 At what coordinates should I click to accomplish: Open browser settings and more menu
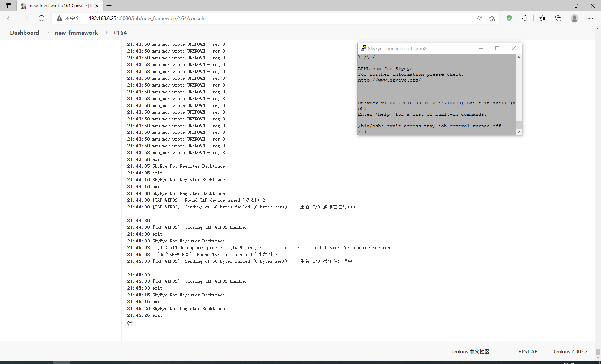point(591,18)
